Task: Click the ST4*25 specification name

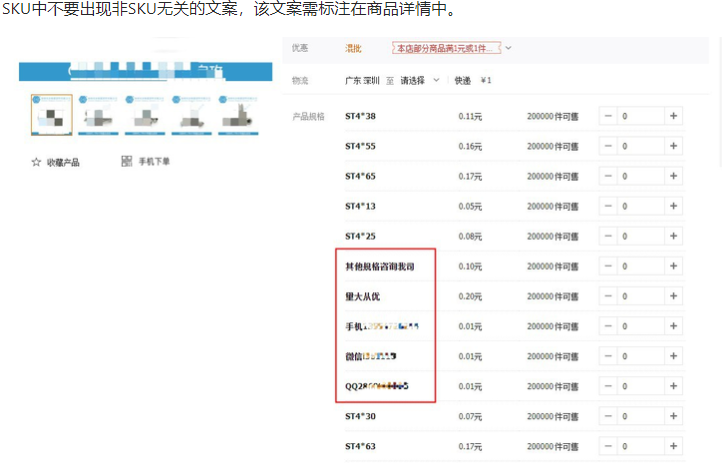Action: [x=360, y=236]
